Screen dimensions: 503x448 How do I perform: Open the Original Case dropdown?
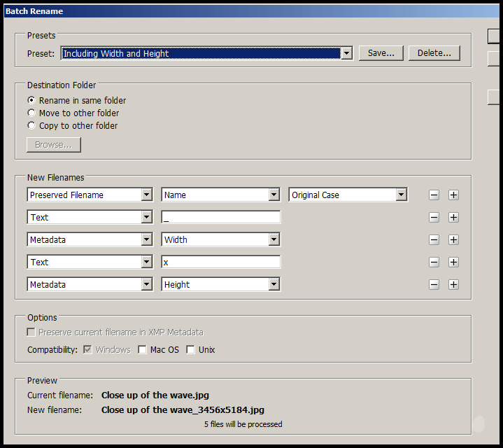401,195
